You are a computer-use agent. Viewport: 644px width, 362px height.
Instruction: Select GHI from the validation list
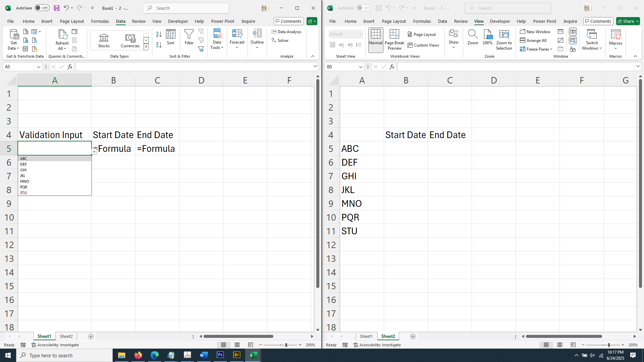click(x=23, y=170)
